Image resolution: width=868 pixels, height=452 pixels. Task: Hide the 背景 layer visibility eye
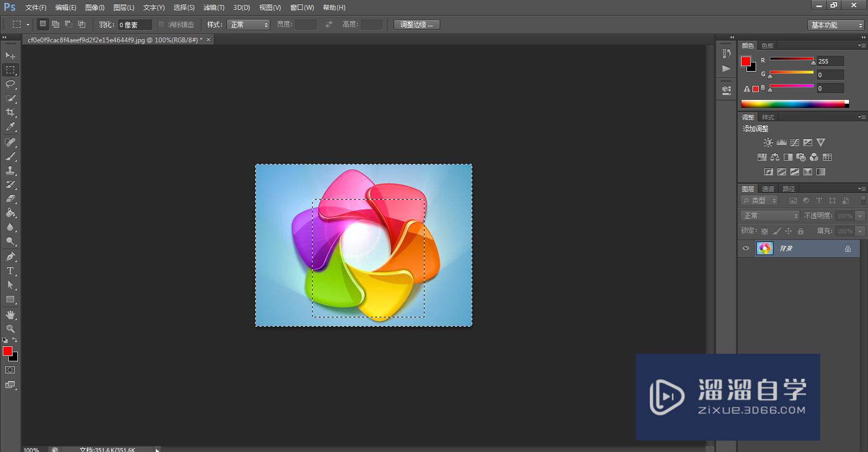tap(746, 249)
